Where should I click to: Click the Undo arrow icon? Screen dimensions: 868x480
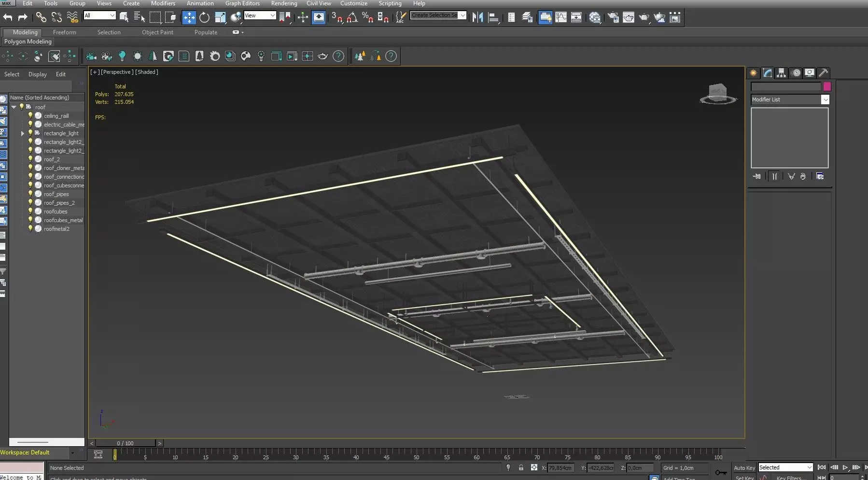coord(7,17)
